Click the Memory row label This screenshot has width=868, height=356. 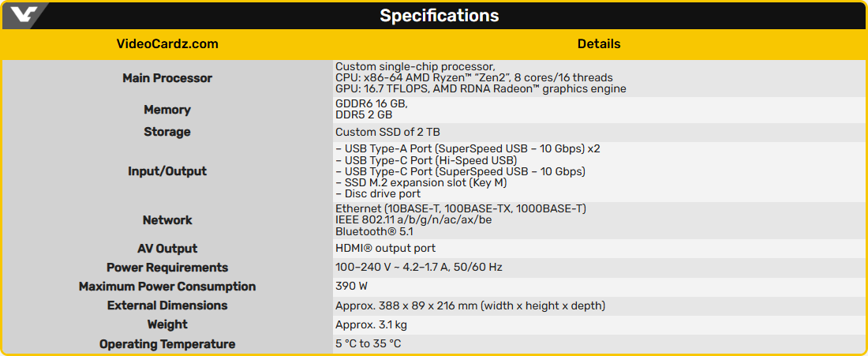tap(167, 110)
